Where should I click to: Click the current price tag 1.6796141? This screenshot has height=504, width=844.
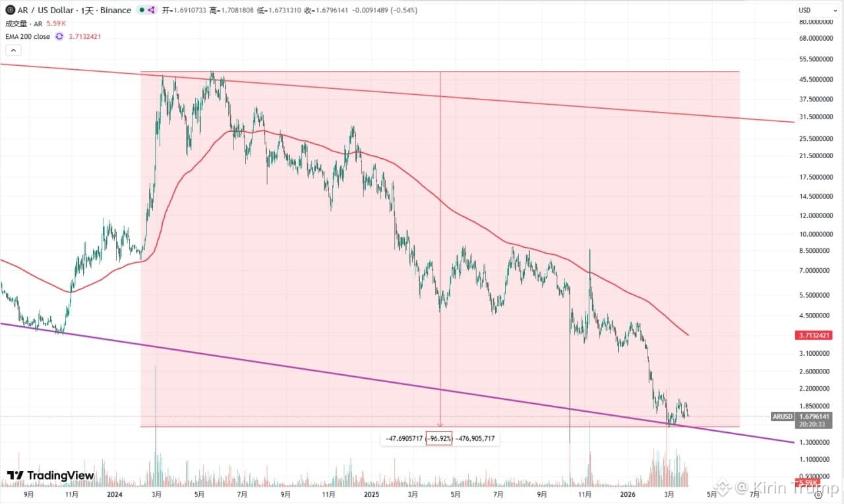(x=814, y=417)
